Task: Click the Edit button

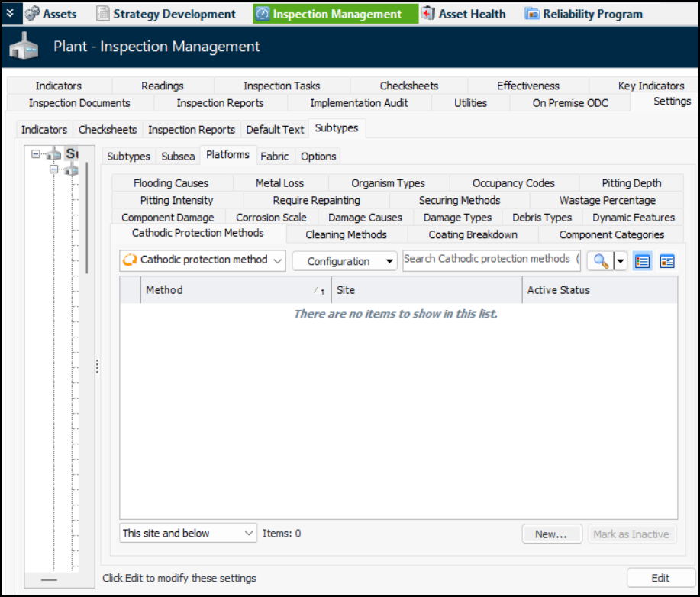Action: click(x=660, y=578)
